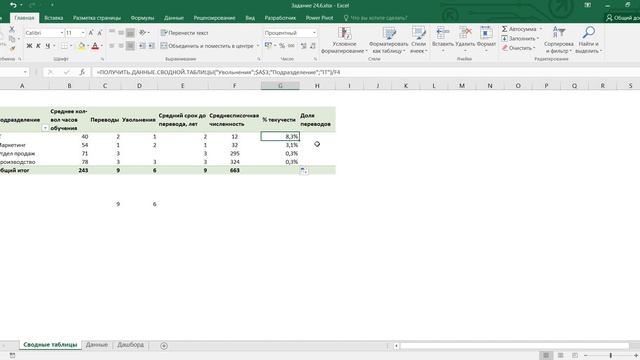Switch to the Формулы ribbon tab
The image size is (640, 360).
click(x=142, y=18)
